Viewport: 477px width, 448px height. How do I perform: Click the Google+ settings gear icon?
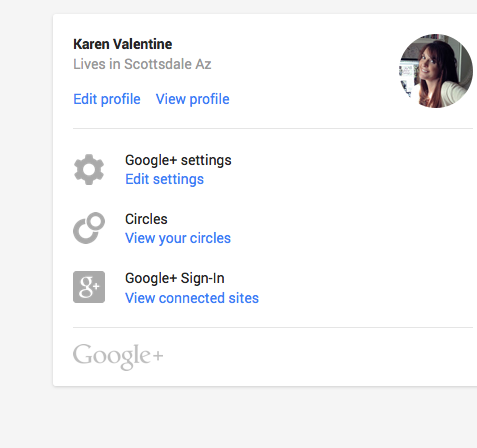[89, 169]
